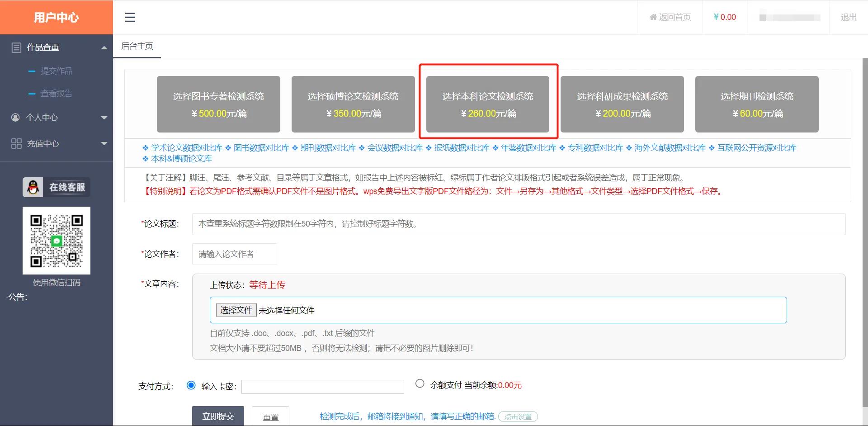Click the 作品查重 document icon in sidebar
The width and height of the screenshot is (868, 426).
[16, 47]
